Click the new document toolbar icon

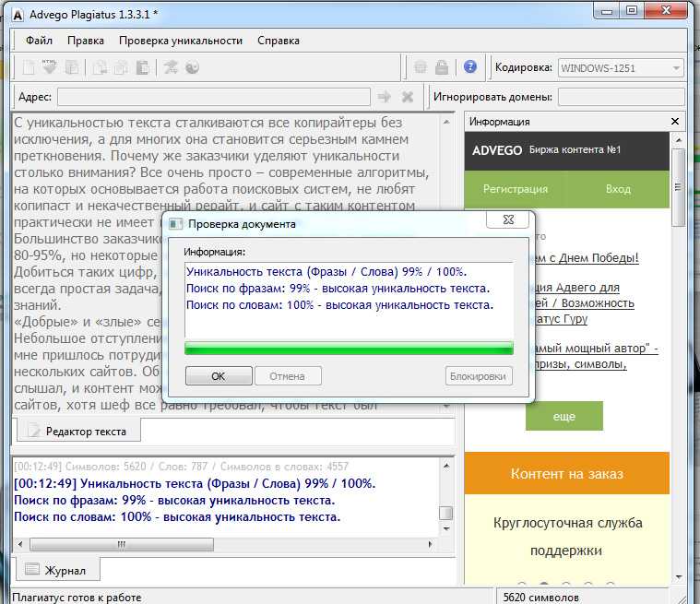[29, 68]
